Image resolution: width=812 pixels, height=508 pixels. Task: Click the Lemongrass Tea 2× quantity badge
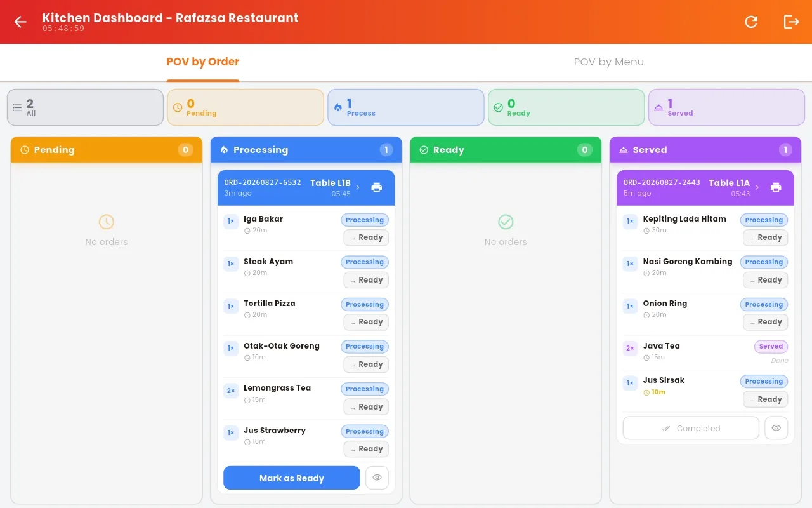231,391
